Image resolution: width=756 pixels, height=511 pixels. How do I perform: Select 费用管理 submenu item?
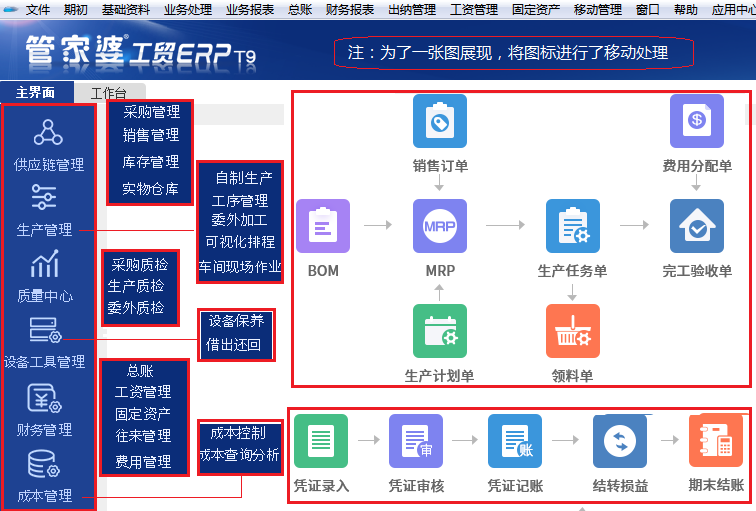(x=143, y=462)
